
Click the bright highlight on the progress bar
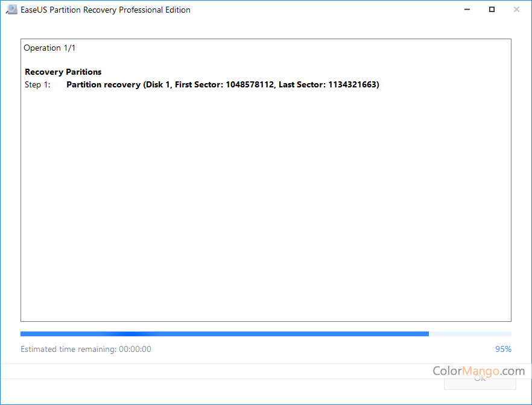pos(133,334)
